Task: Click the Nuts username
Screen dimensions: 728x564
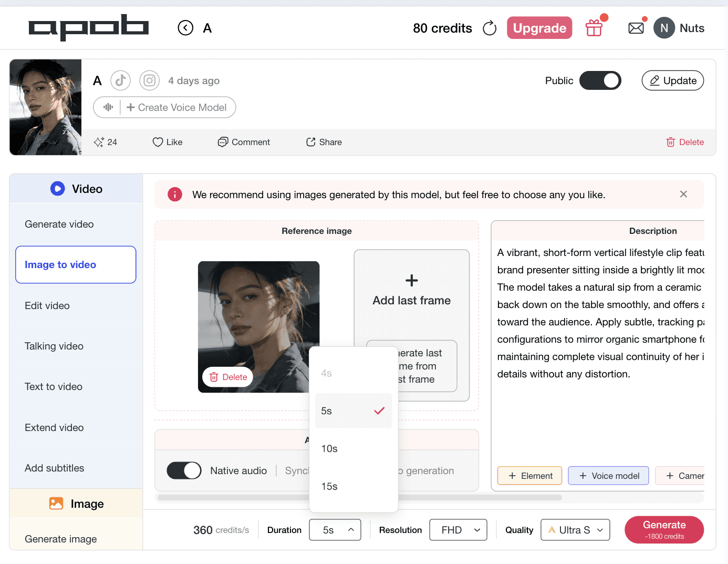Action: click(692, 28)
